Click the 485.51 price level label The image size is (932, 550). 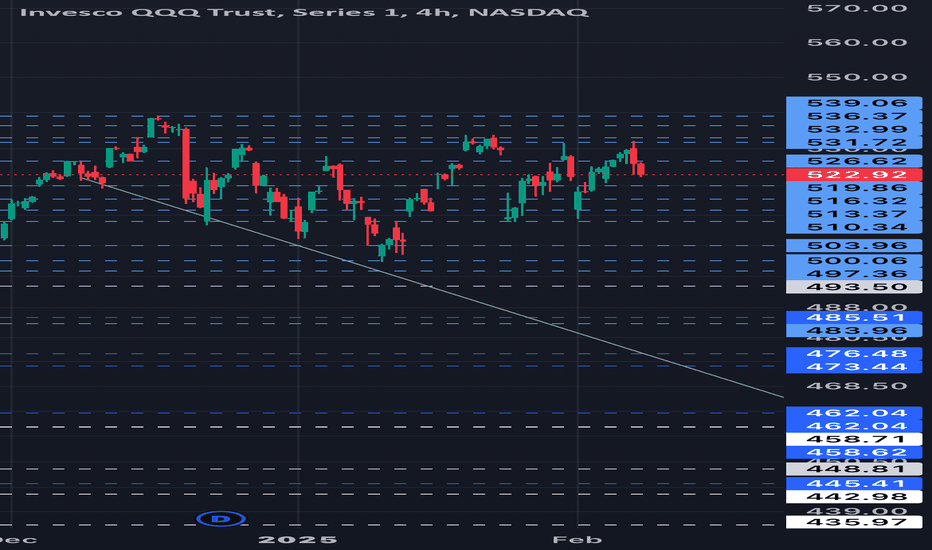854,318
